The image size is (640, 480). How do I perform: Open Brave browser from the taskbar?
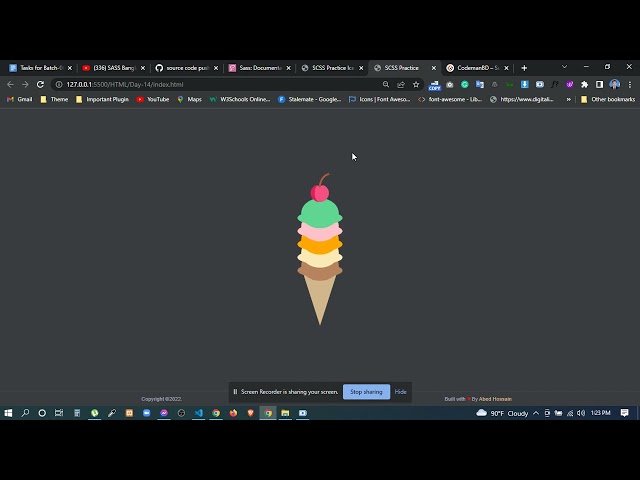coord(251,413)
